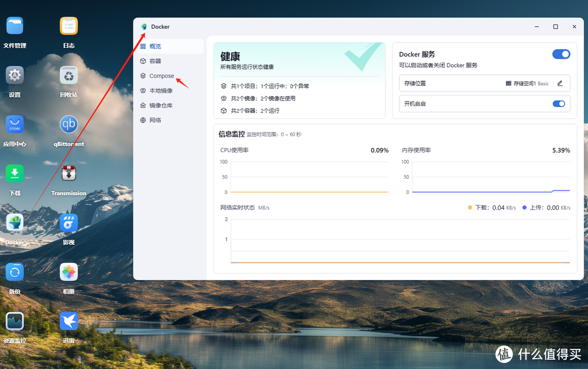Open the 影视 media app

point(69,222)
